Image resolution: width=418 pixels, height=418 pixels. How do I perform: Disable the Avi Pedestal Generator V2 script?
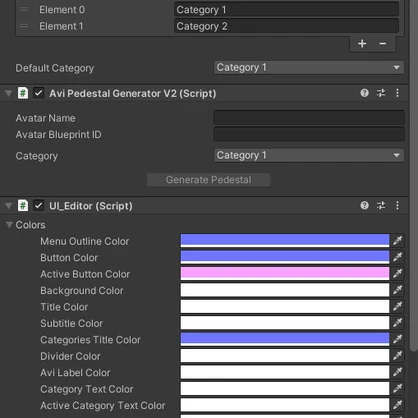(39, 93)
